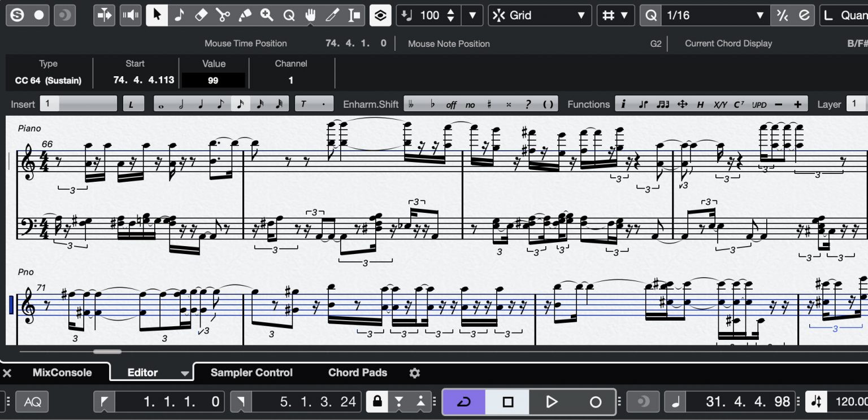Select the Glue tool
Viewport: 868px width, 420px height.
[x=245, y=15]
